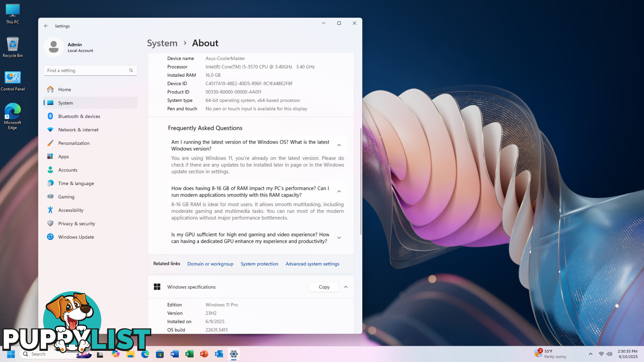
Task: Collapse the Windows specifications section chevron
Action: tap(346, 287)
